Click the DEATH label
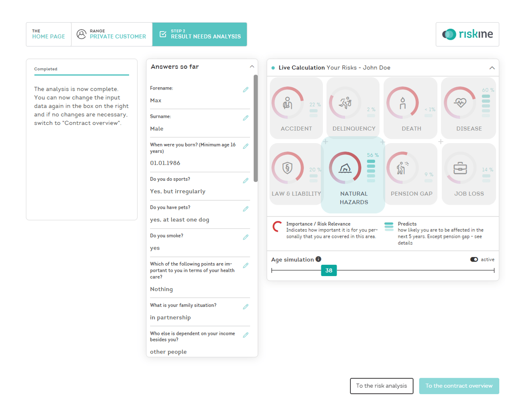This screenshot has width=526, height=420. click(412, 129)
